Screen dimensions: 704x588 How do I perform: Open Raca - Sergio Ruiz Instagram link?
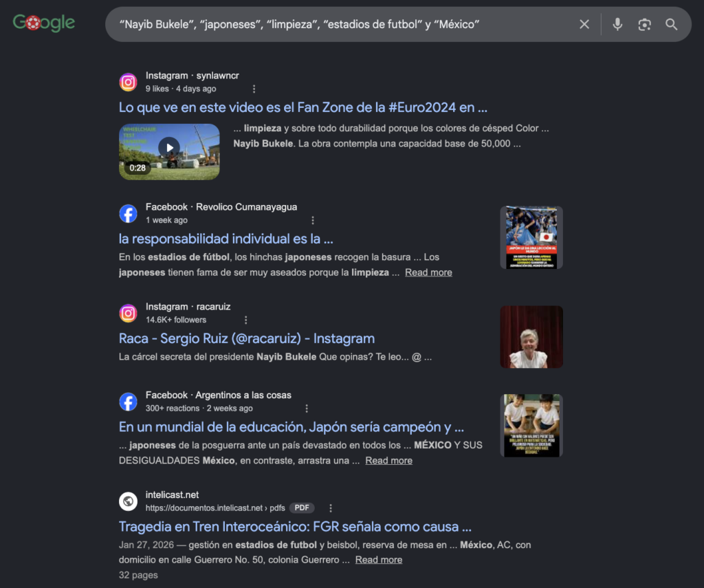tap(247, 338)
